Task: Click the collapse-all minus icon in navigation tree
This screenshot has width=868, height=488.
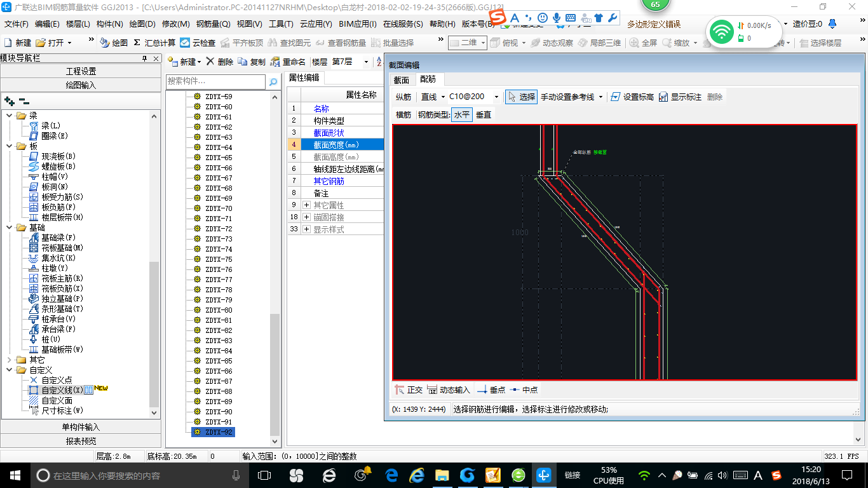Action: 24,100
